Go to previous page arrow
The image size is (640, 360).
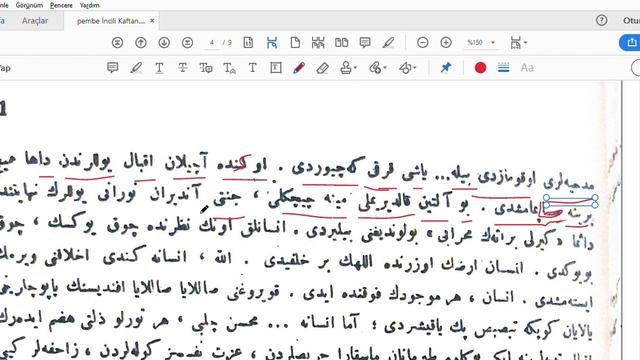pos(141,42)
